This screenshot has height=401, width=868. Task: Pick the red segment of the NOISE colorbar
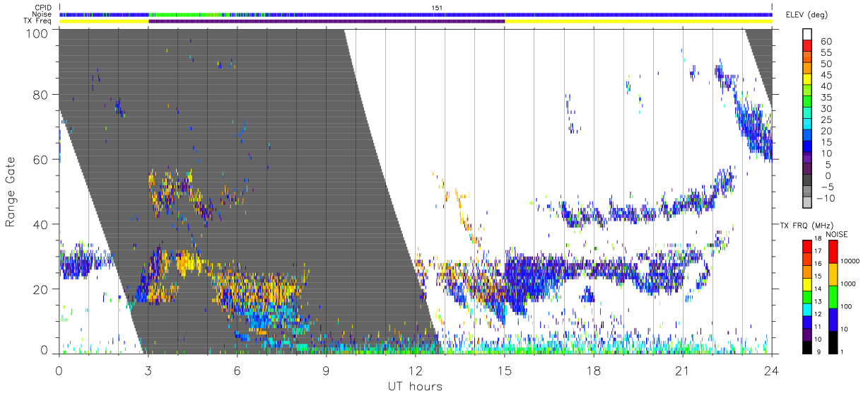pos(833,252)
